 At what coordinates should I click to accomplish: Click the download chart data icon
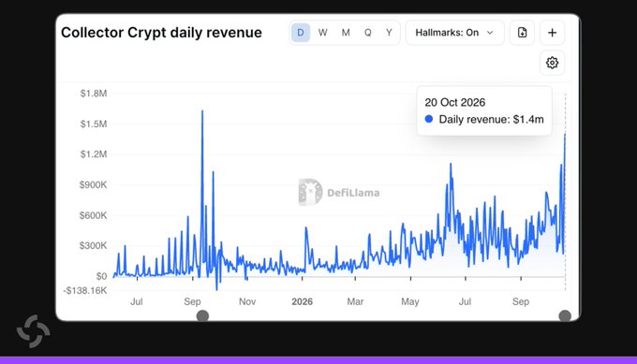pyautogui.click(x=522, y=33)
